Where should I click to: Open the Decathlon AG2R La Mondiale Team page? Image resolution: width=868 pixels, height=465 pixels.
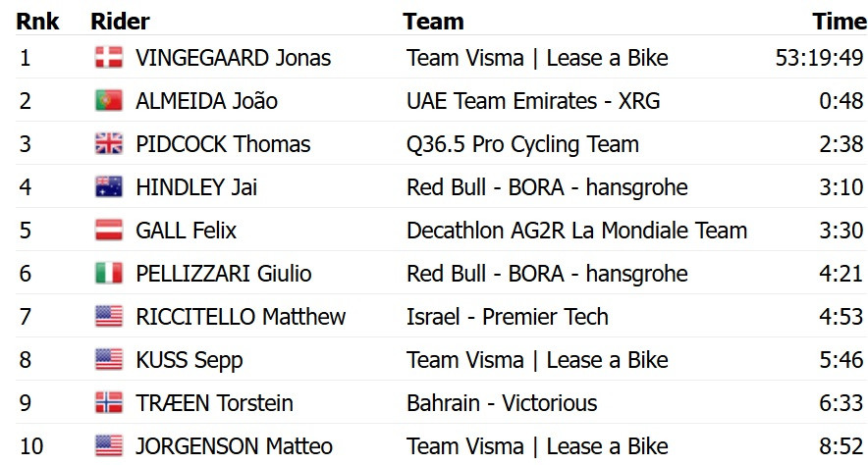point(576,231)
